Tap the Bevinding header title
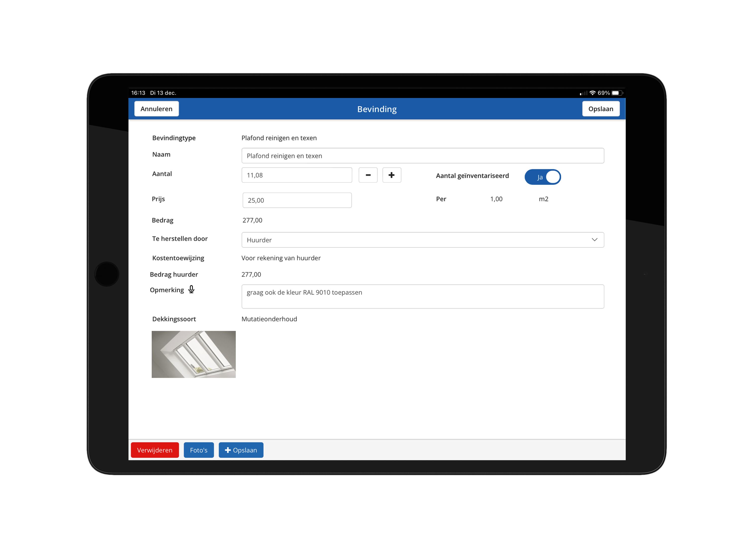Viewport: 747px width, 560px height. coord(376,109)
